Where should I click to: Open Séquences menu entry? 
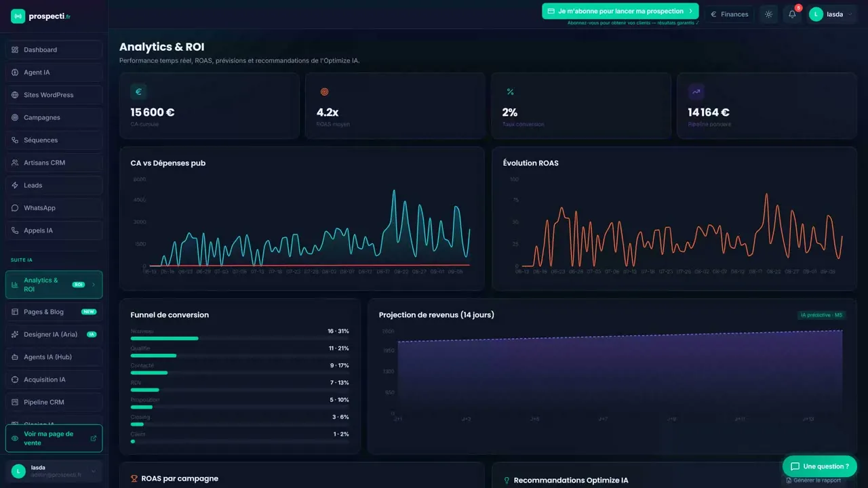point(54,140)
